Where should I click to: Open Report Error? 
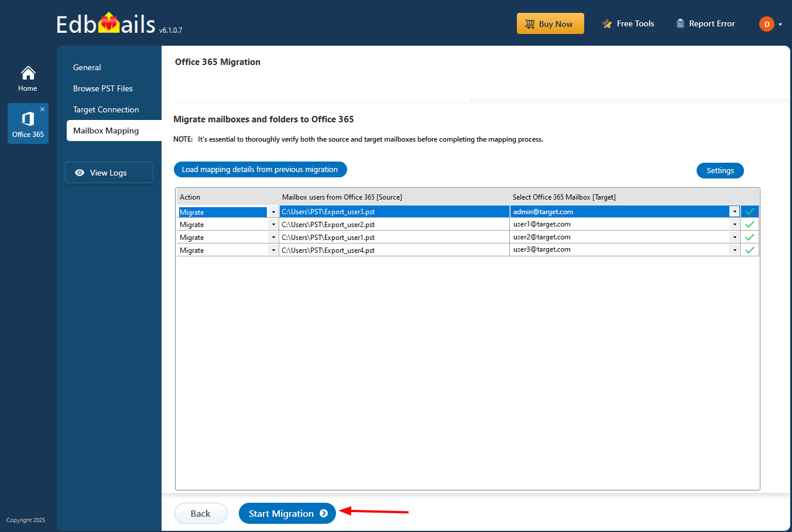coord(705,23)
